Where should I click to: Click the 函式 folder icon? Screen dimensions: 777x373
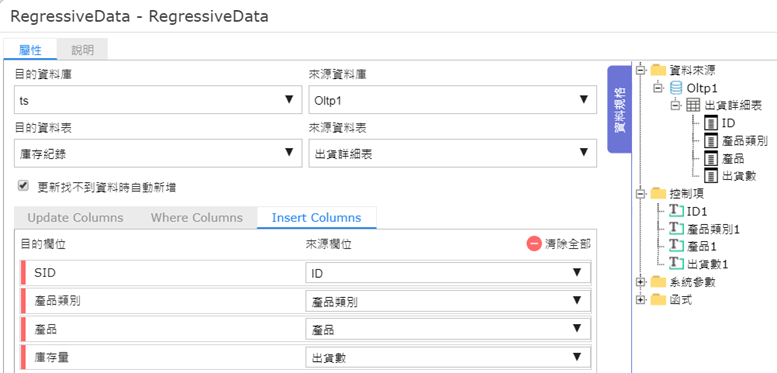tap(658, 300)
